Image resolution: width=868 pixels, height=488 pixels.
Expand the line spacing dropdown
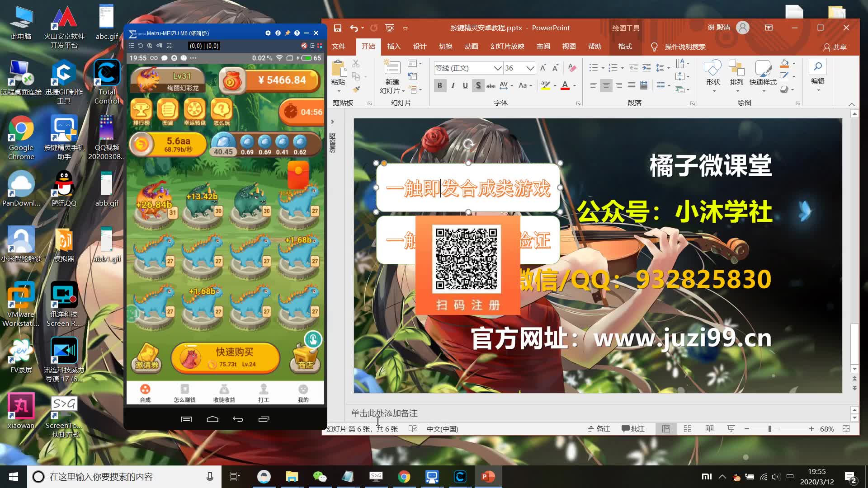[669, 68]
